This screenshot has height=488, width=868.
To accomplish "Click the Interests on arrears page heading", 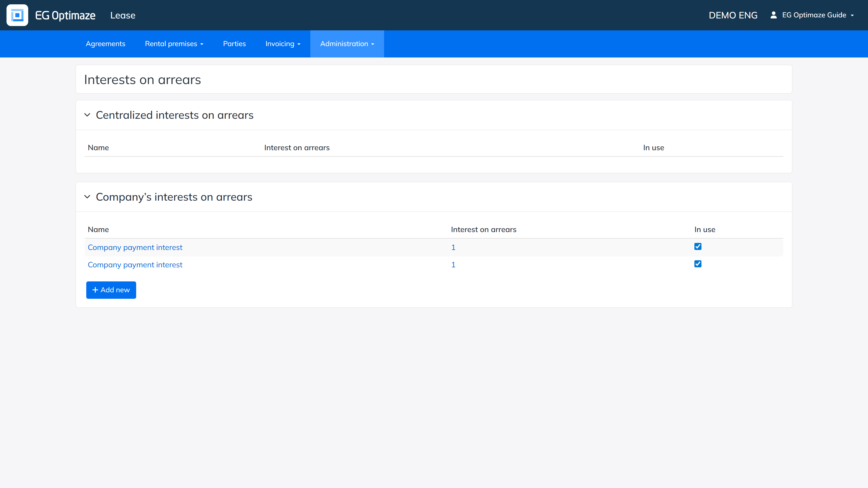I will click(x=142, y=80).
